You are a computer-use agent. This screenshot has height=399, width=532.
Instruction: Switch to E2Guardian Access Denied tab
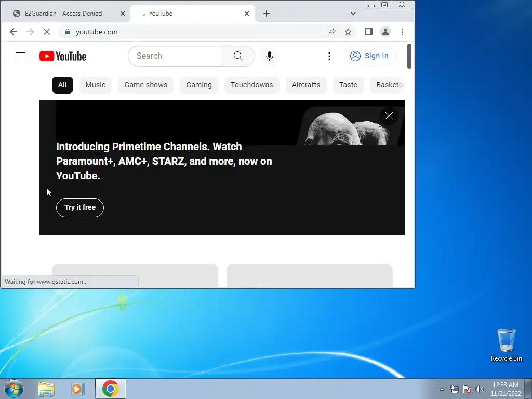click(64, 14)
